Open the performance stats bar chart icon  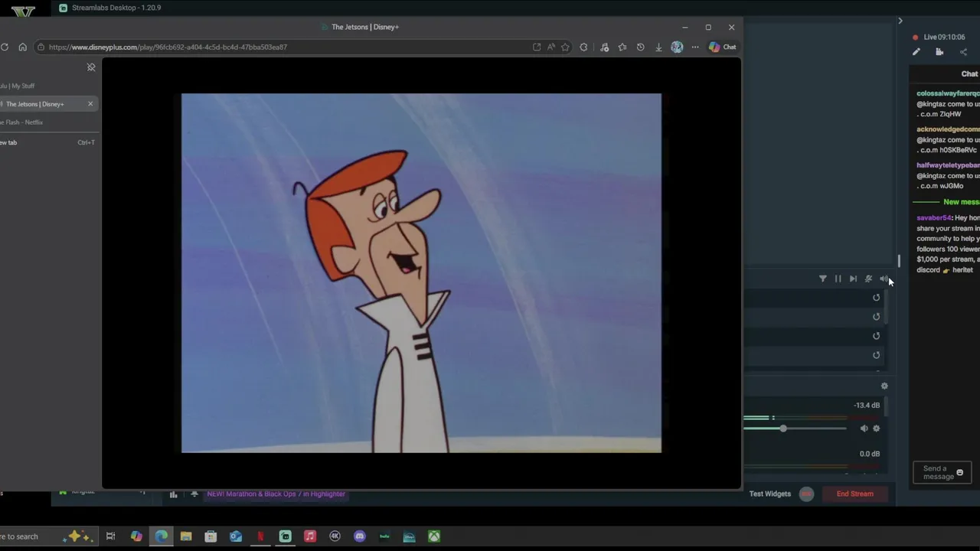[x=173, y=494]
